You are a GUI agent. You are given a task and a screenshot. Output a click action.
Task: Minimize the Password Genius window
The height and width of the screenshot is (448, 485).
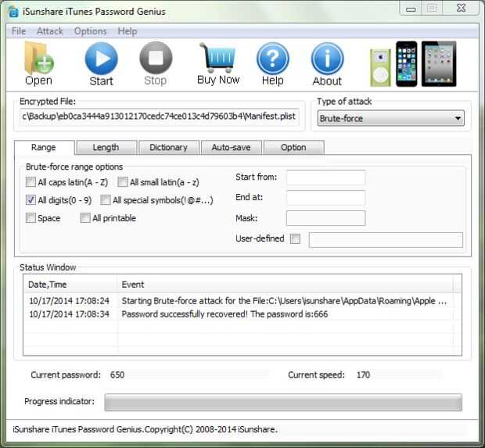[x=411, y=9]
